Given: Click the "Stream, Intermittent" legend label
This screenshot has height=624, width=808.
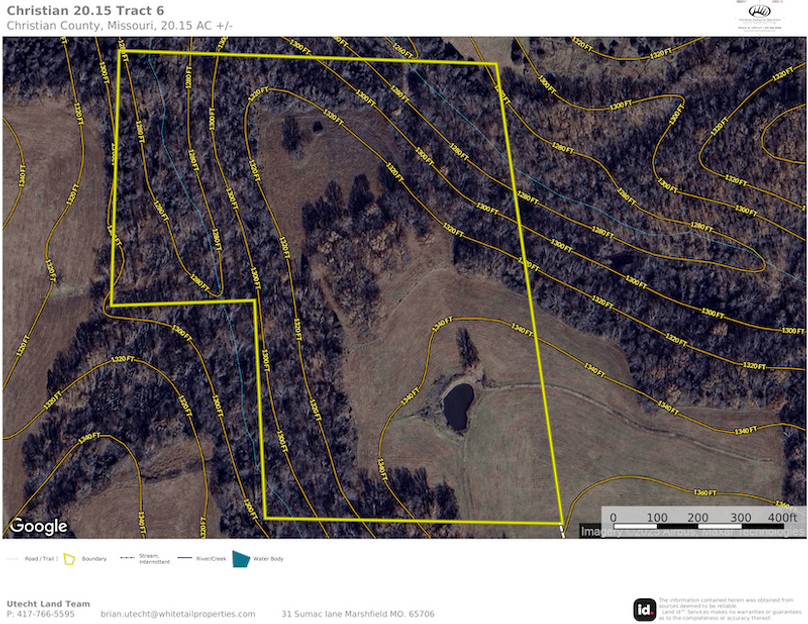Looking at the screenshot, I should (x=154, y=559).
